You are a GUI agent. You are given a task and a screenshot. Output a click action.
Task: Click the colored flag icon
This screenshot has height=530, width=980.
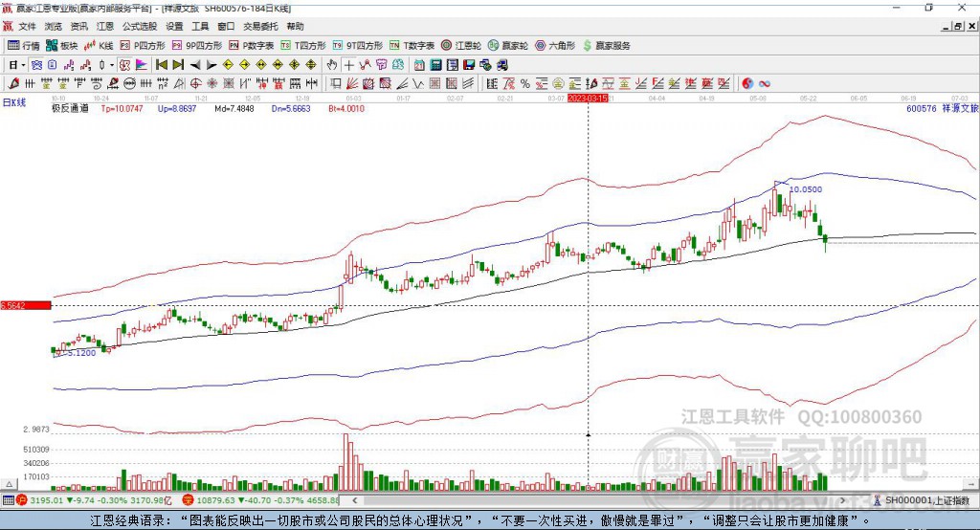pyautogui.click(x=142, y=65)
